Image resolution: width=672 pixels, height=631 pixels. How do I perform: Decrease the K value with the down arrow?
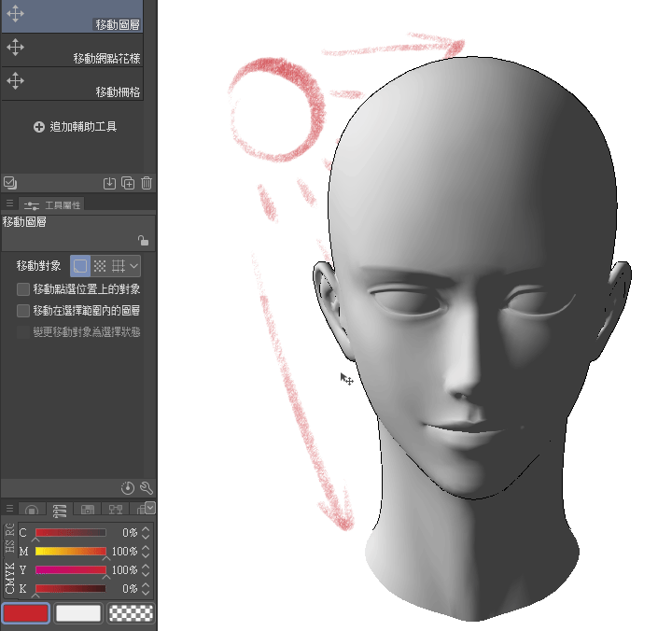(146, 593)
